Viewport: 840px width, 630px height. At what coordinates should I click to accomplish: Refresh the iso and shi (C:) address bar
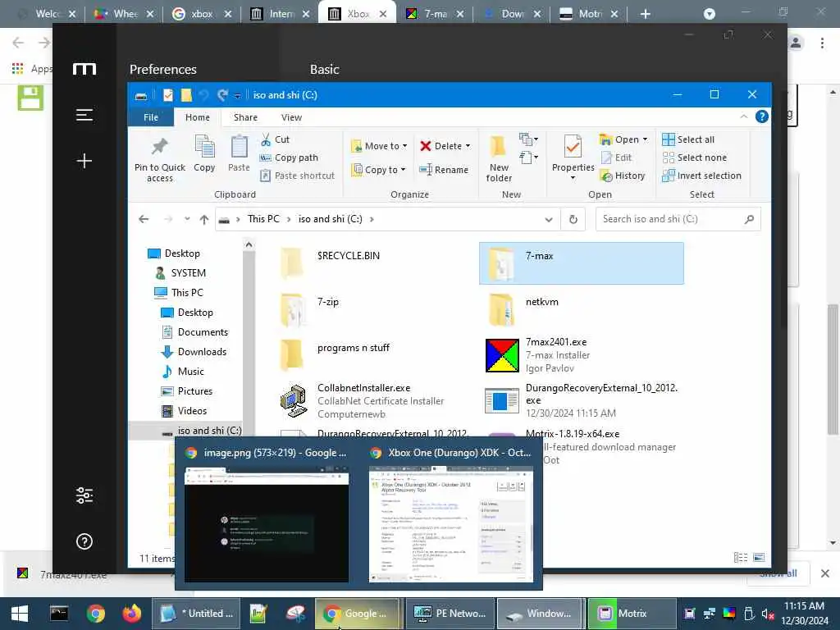573,219
